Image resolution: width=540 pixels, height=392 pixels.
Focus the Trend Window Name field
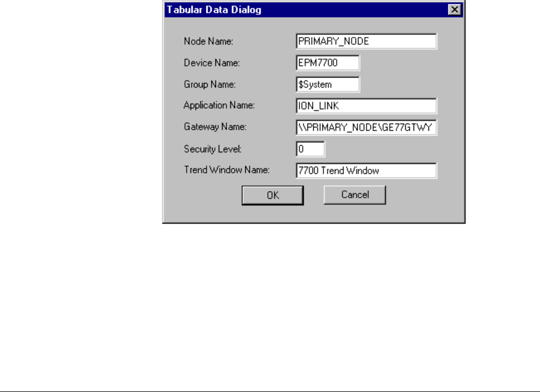point(367,171)
